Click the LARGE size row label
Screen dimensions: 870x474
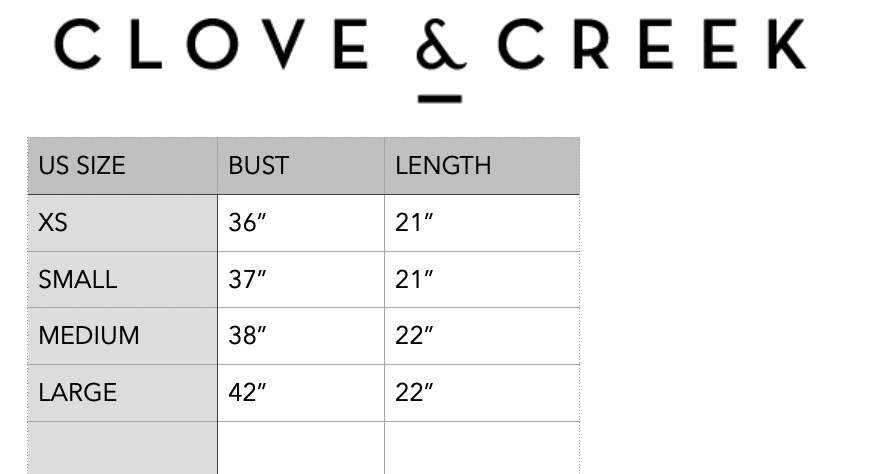[78, 393]
